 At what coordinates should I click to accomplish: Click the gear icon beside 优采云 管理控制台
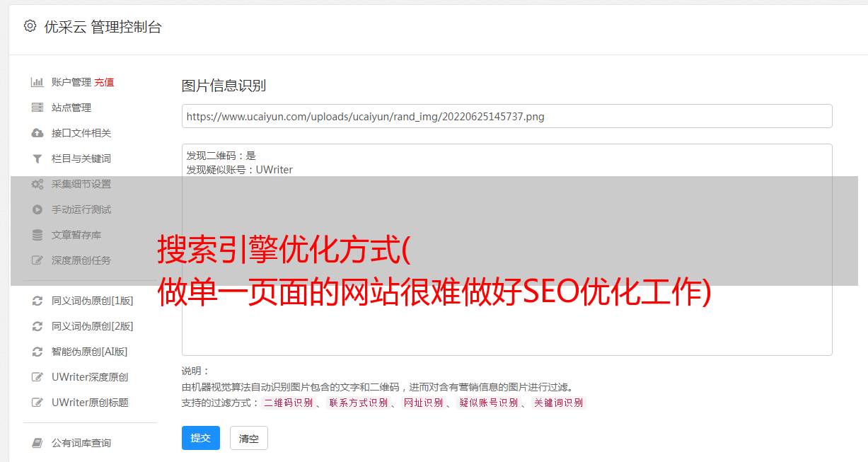click(30, 26)
